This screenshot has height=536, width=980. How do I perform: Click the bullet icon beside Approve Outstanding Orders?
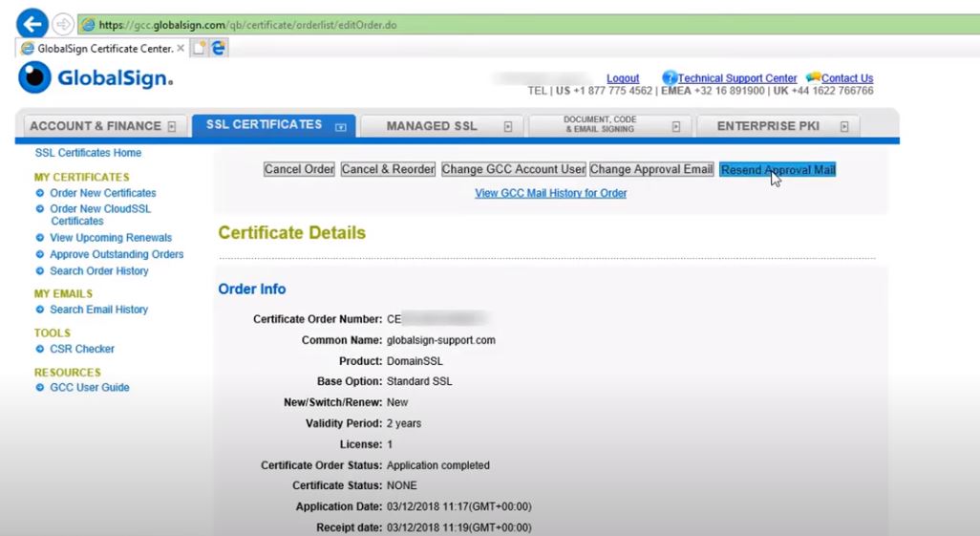40,254
